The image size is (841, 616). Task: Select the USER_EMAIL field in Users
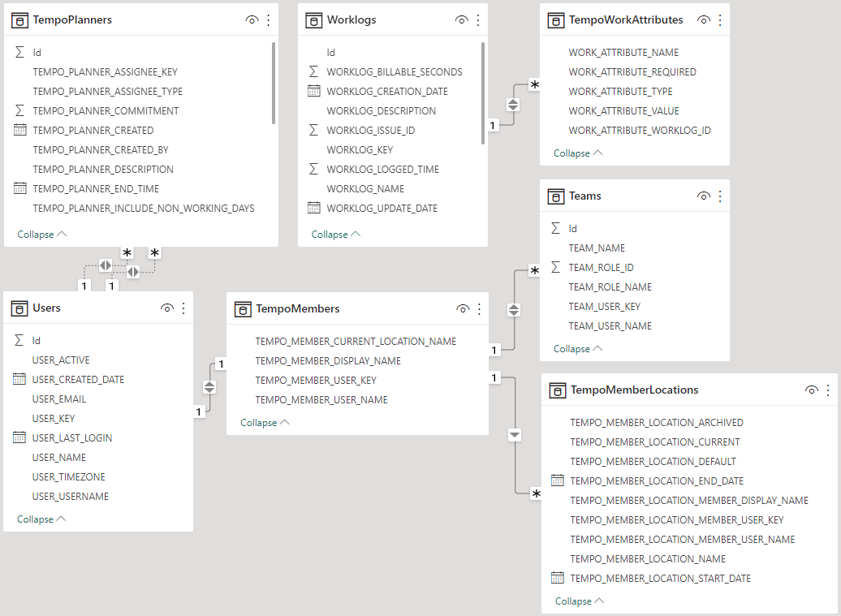pyautogui.click(x=59, y=398)
